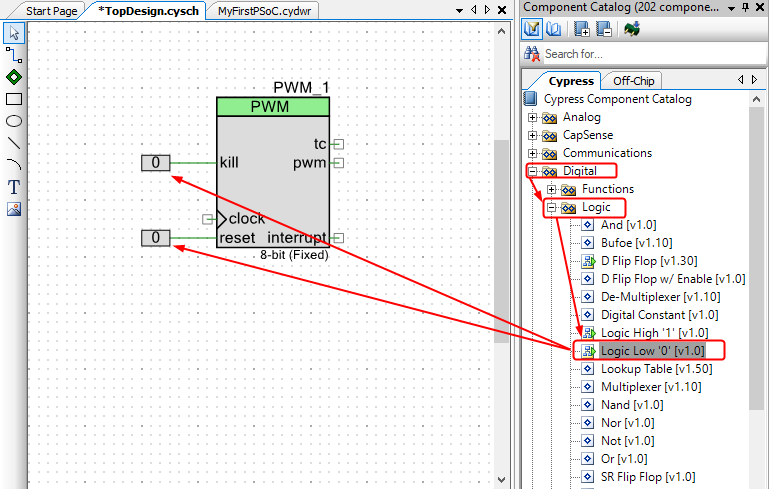Viewport: 769px width, 489px height.
Task: Switch to the Start Page tab
Action: [x=52, y=11]
